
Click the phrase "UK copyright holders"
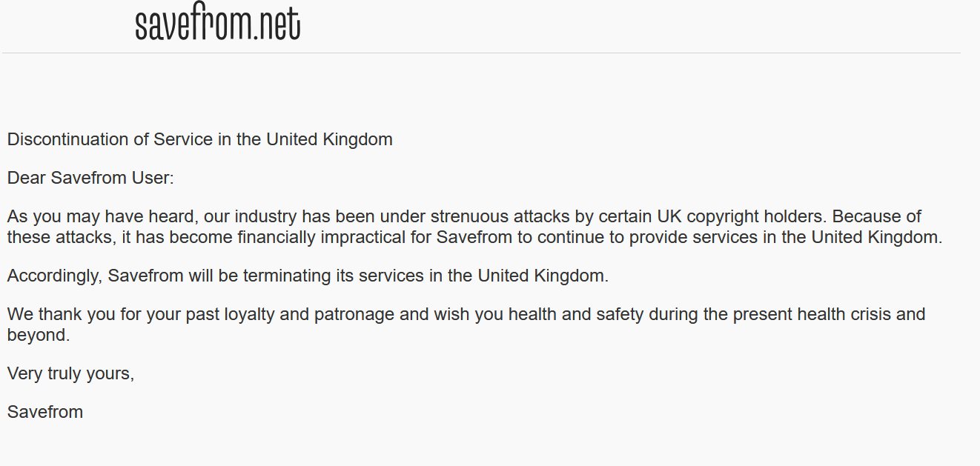click(x=741, y=217)
